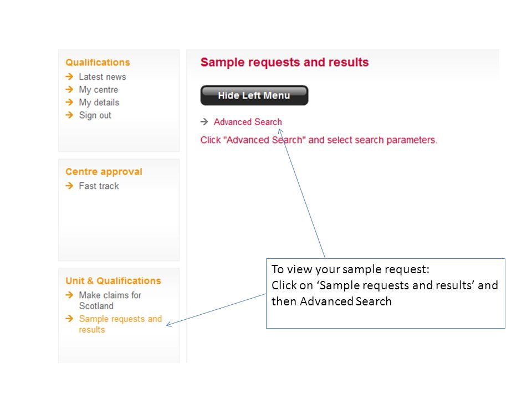Screen dimensions: 532x399
Task: Click the arrow icon beside Sample requests and results
Action: 69,319
